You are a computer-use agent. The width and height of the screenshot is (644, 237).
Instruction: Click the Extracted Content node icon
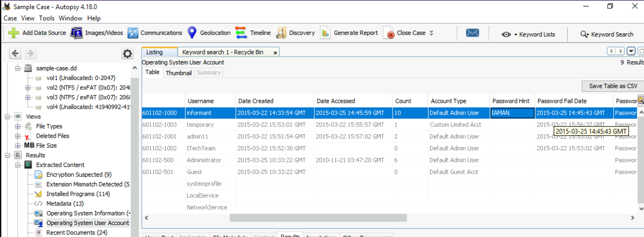[28, 165]
